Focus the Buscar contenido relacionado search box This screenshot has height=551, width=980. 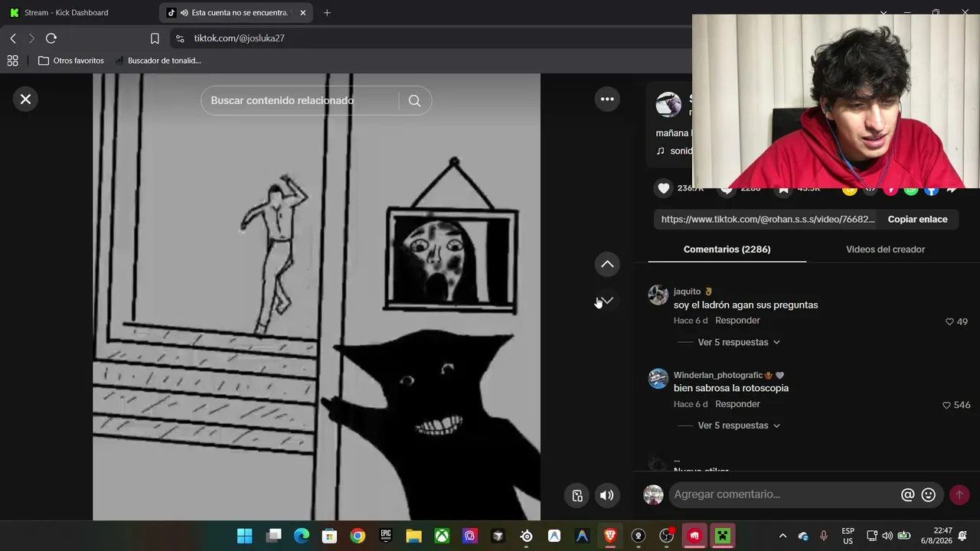click(302, 100)
